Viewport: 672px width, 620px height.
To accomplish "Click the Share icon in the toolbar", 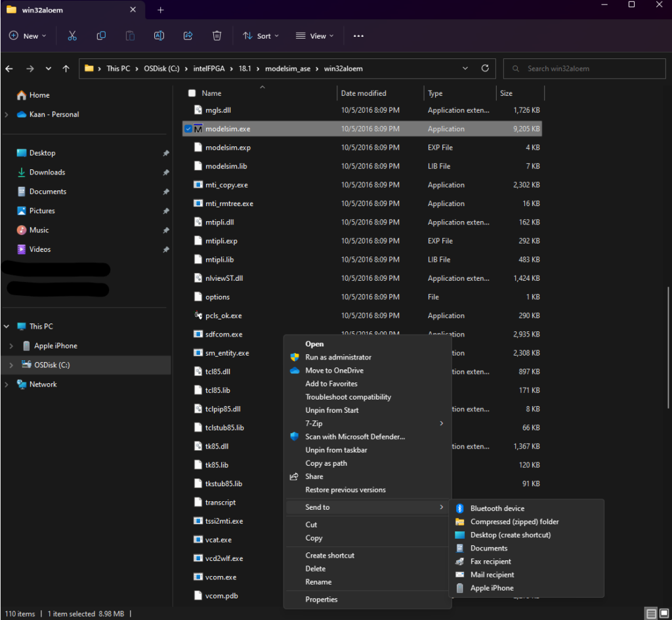I will 188,35.
